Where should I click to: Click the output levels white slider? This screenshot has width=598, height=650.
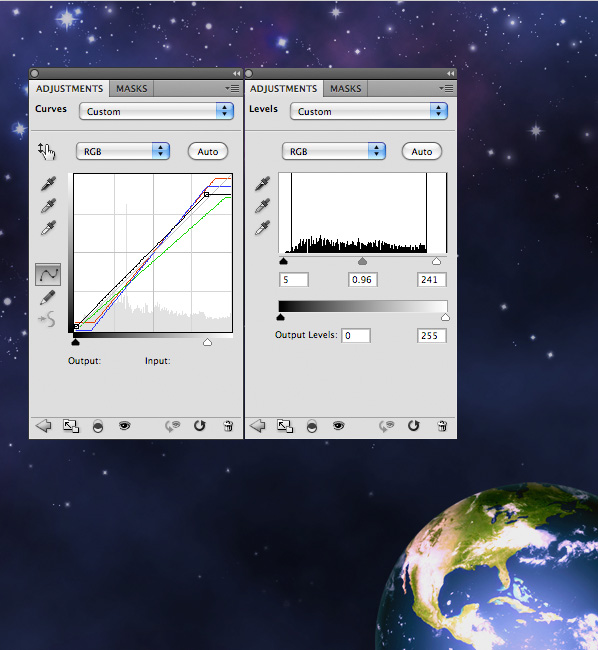pos(445,318)
